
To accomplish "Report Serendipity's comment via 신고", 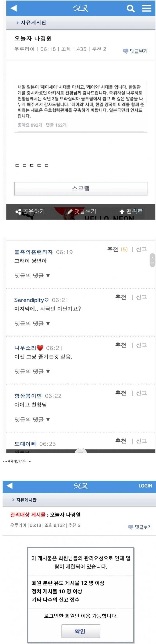I will [141, 297].
